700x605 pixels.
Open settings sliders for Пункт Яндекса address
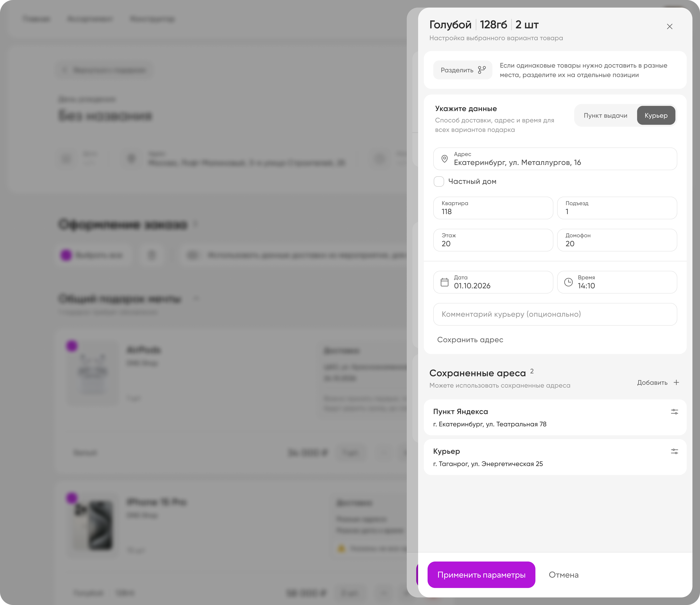tap(674, 412)
